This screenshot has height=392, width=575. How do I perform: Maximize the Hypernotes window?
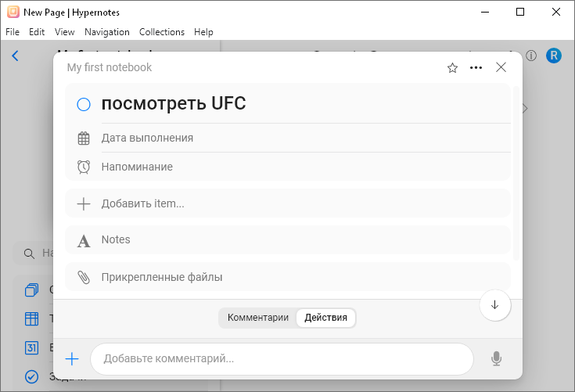520,12
